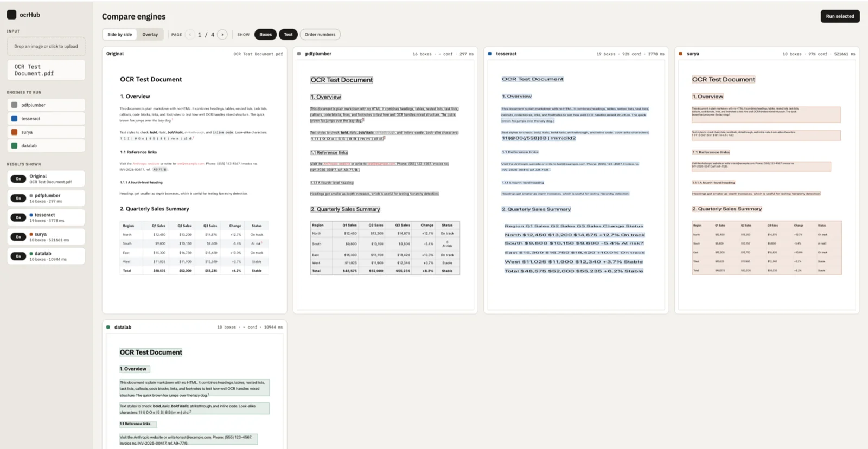
Task: Select pdfplumber engine to run
Action: 46,105
